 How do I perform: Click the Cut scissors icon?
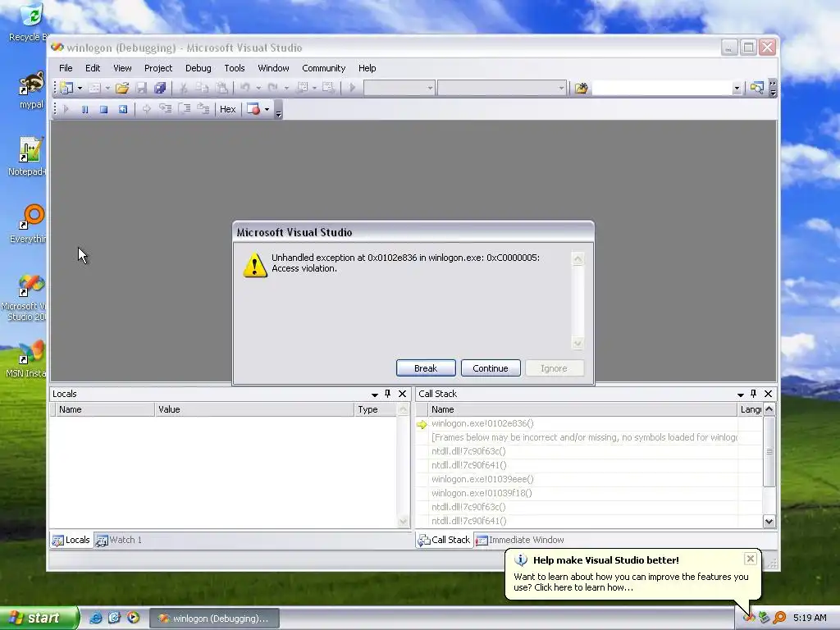point(183,88)
